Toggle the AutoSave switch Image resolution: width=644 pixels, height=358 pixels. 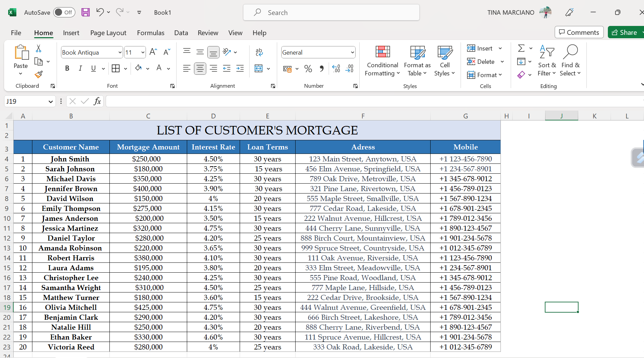pos(64,12)
